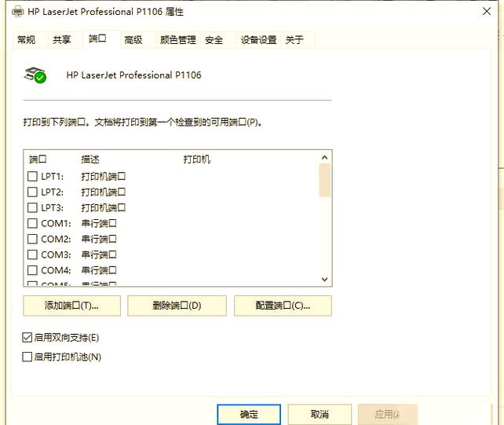Click the printer icon in the title bar
Screen dimensions: 504x425
pyautogui.click(x=18, y=12)
